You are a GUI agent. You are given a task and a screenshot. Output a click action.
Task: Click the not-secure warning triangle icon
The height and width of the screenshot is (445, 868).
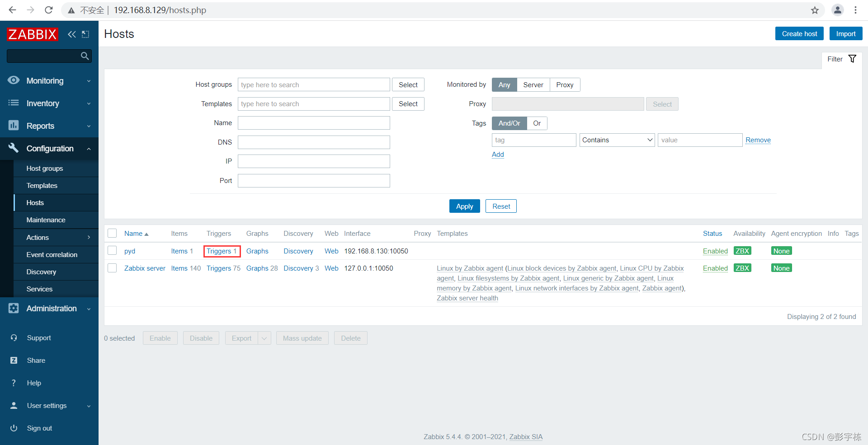(x=71, y=10)
